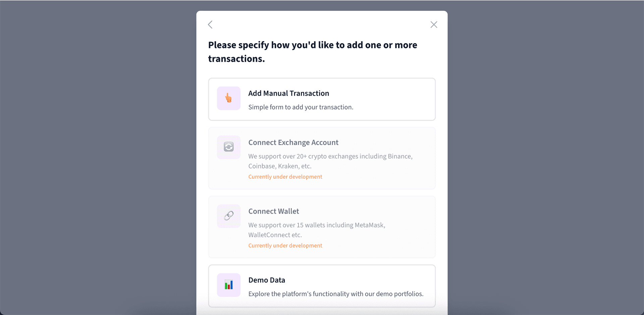Click the chain link wallet icon

click(229, 216)
